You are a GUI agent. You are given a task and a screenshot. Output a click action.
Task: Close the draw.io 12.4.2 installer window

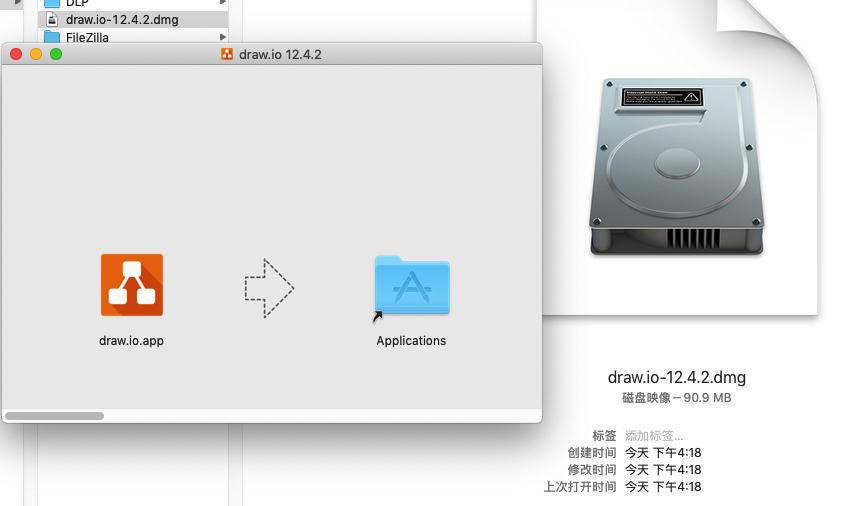[x=16, y=54]
